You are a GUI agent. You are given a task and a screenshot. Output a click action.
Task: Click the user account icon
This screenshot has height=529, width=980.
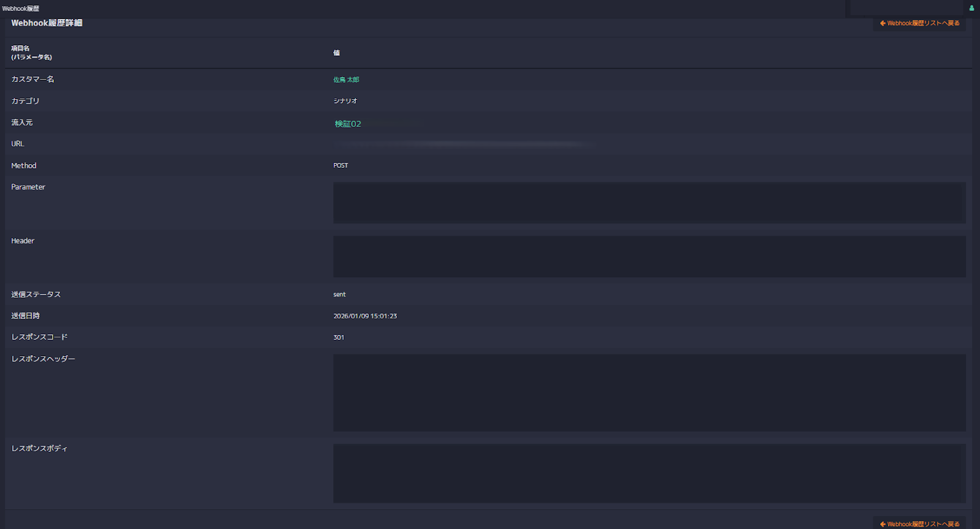(971, 8)
